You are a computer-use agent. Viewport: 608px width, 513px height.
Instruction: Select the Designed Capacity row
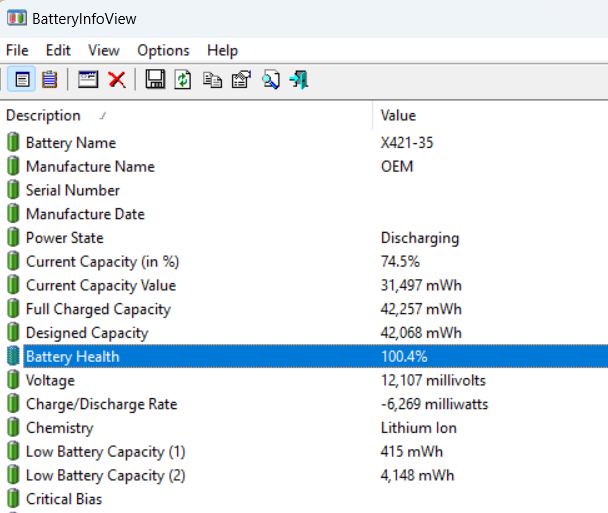point(304,333)
